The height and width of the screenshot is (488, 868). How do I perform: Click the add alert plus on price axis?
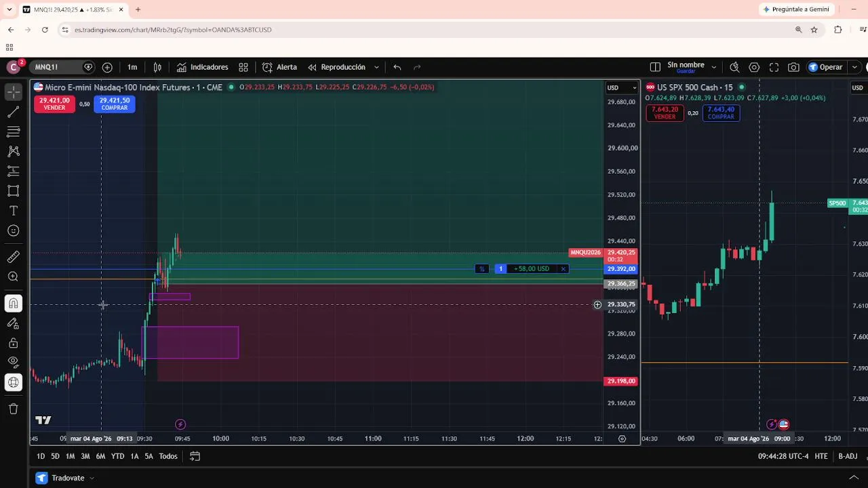pos(597,305)
